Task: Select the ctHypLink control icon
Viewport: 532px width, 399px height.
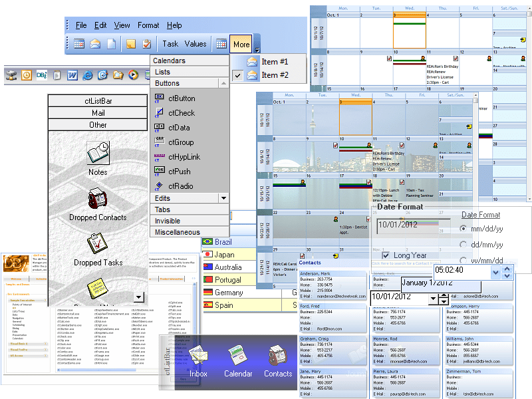Action: (159, 157)
